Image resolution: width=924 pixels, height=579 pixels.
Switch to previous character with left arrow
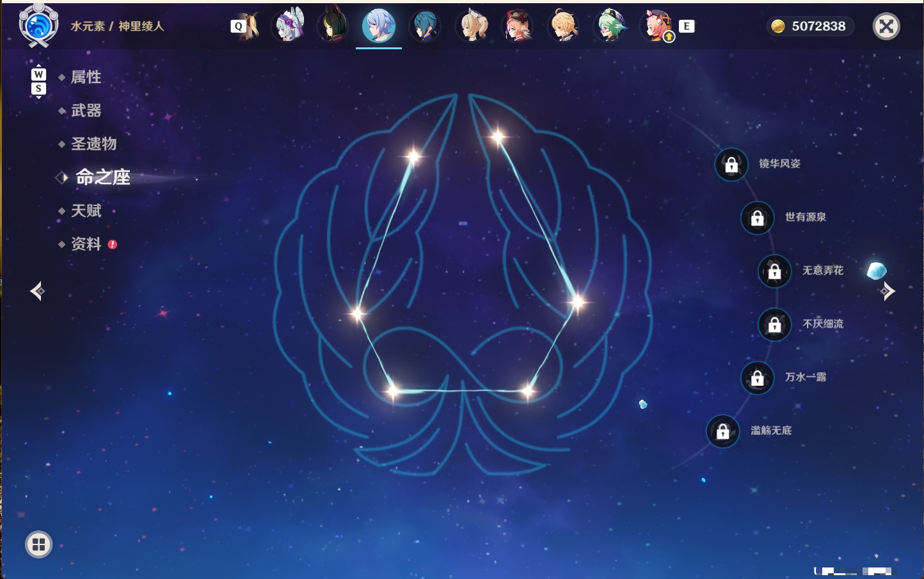[x=37, y=291]
